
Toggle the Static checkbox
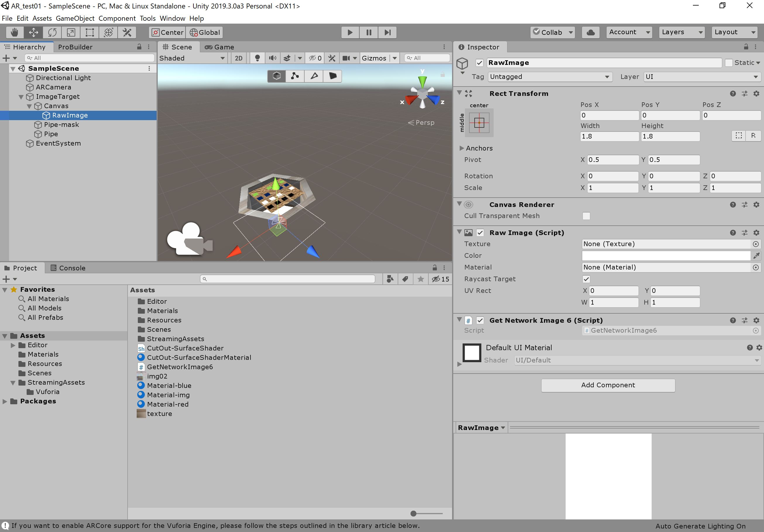tap(728, 63)
